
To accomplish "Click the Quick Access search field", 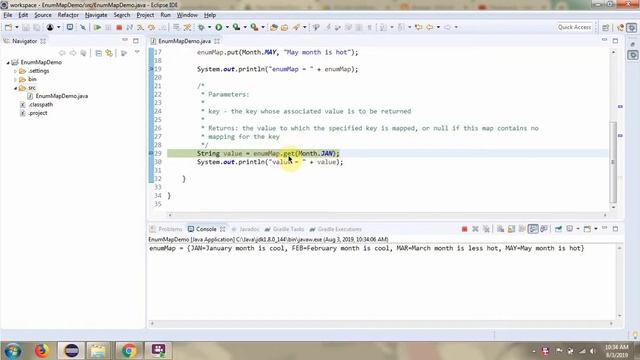I will [x=574, y=27].
